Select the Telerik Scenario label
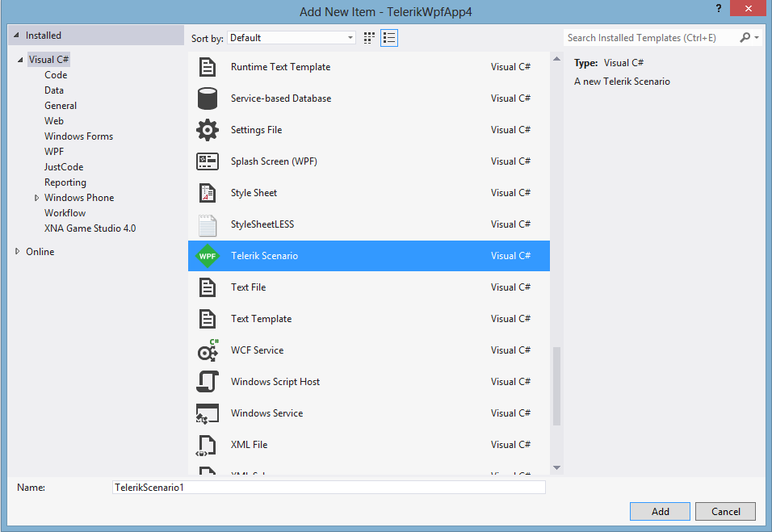Image resolution: width=772 pixels, height=532 pixels. 264,256
